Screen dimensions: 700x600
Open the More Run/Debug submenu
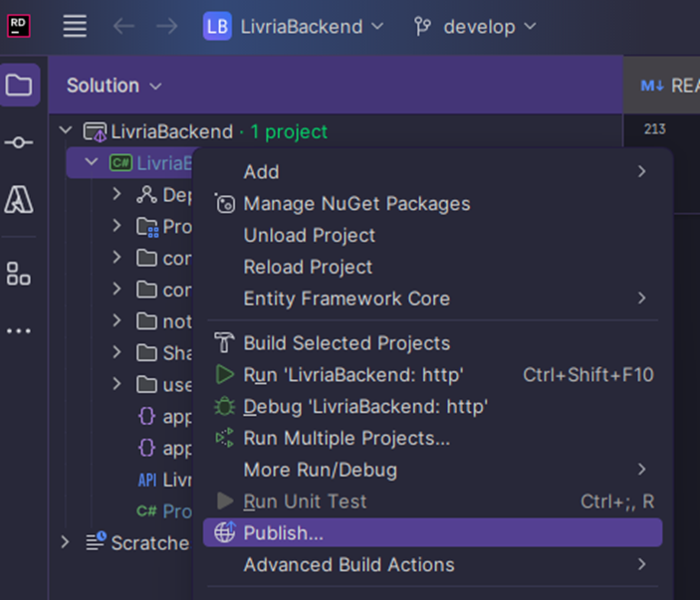(432, 470)
